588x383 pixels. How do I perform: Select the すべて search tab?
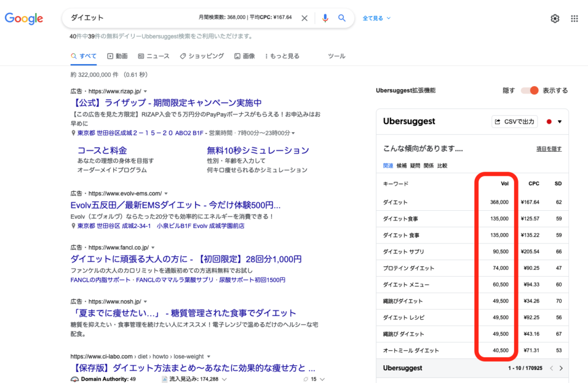pyautogui.click(x=84, y=56)
